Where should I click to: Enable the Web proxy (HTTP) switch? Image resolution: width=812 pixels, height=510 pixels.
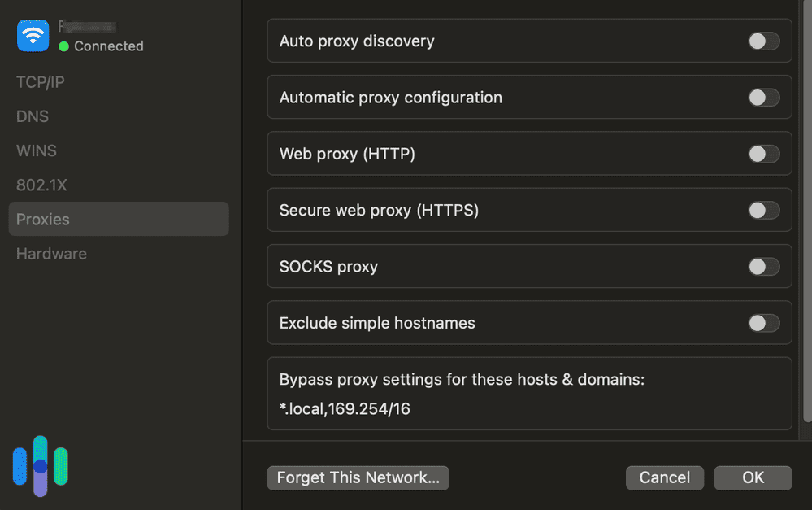763,153
